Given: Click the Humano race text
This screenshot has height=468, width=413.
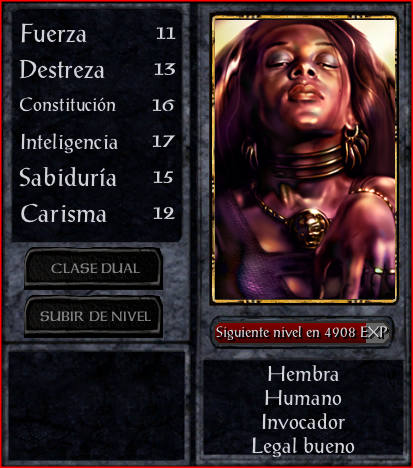Looking at the screenshot, I should tap(303, 398).
